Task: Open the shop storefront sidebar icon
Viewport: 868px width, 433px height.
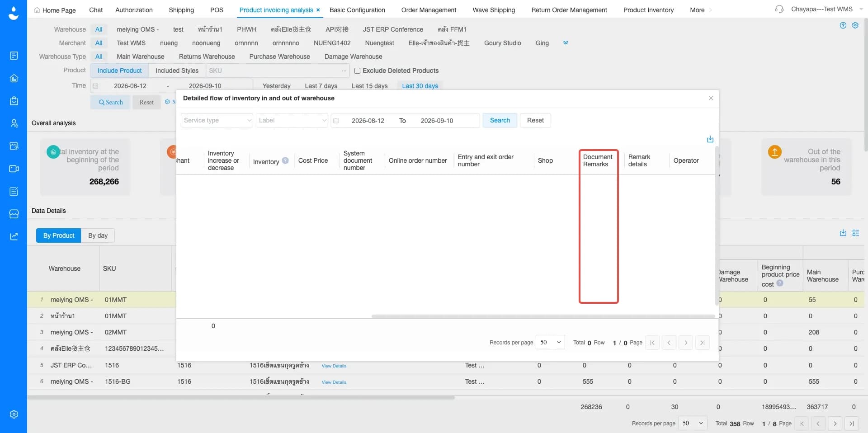Action: 14,214
